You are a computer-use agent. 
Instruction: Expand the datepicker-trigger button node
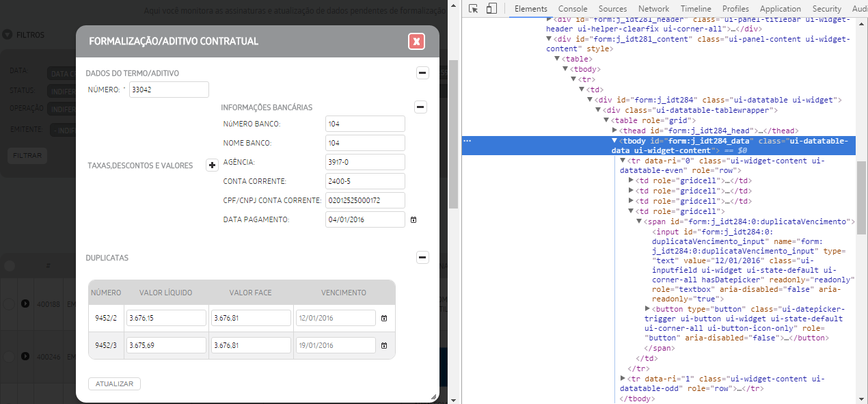click(x=647, y=309)
